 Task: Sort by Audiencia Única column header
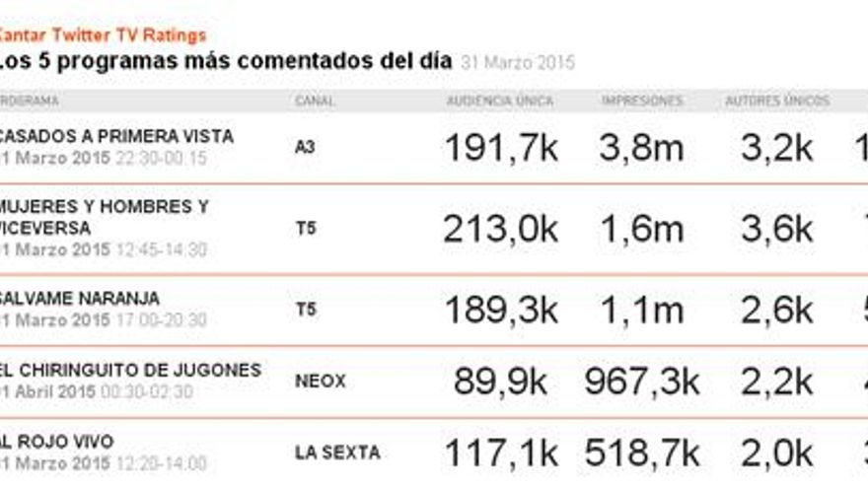(x=500, y=102)
